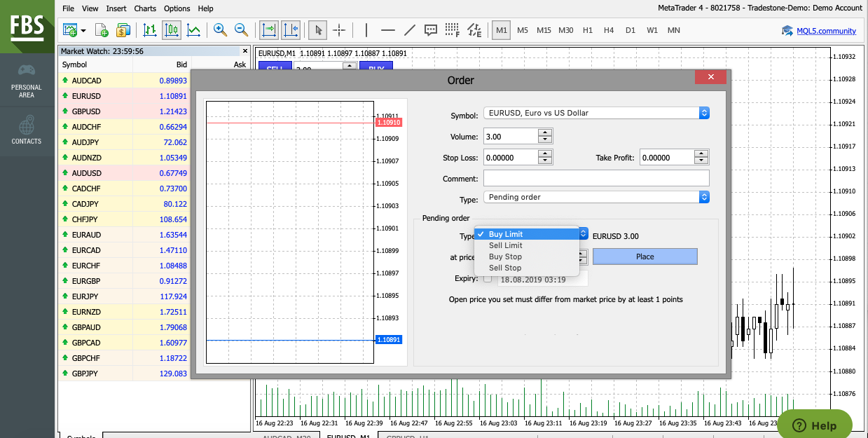Select the Horizontal Line drawing tool
Screen dimensions: 868x438
[388, 30]
